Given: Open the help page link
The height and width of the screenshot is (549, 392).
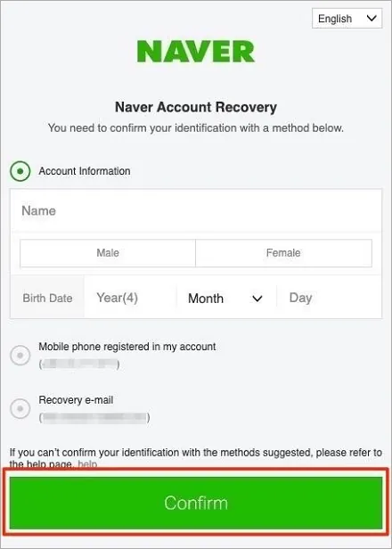Looking at the screenshot, I should (87, 464).
